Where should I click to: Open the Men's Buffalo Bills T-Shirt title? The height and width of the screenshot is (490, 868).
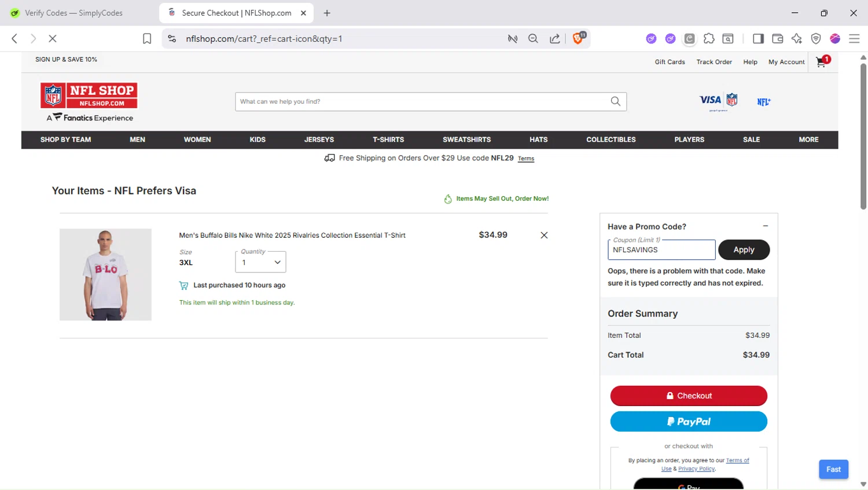click(x=292, y=235)
